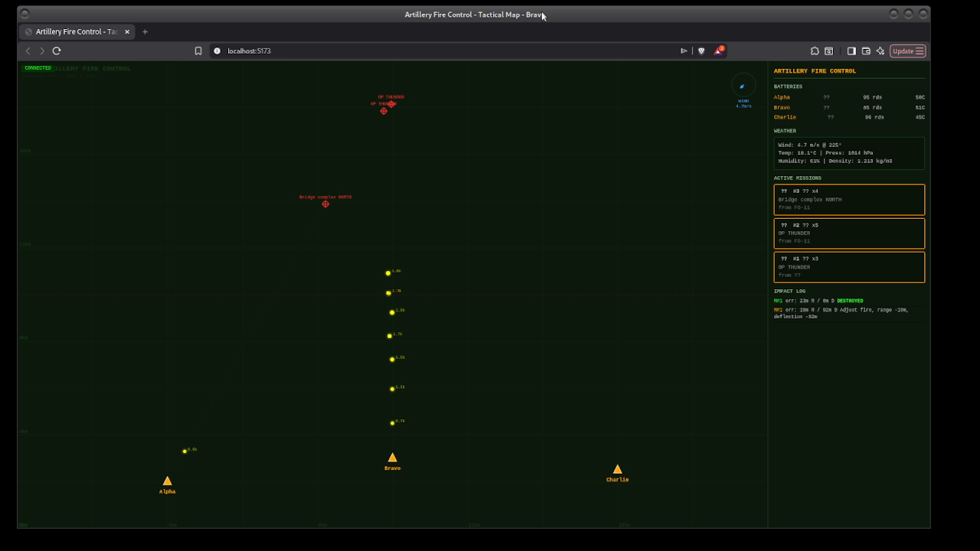
Task: Open the browser extensions puzzle icon
Action: [814, 51]
